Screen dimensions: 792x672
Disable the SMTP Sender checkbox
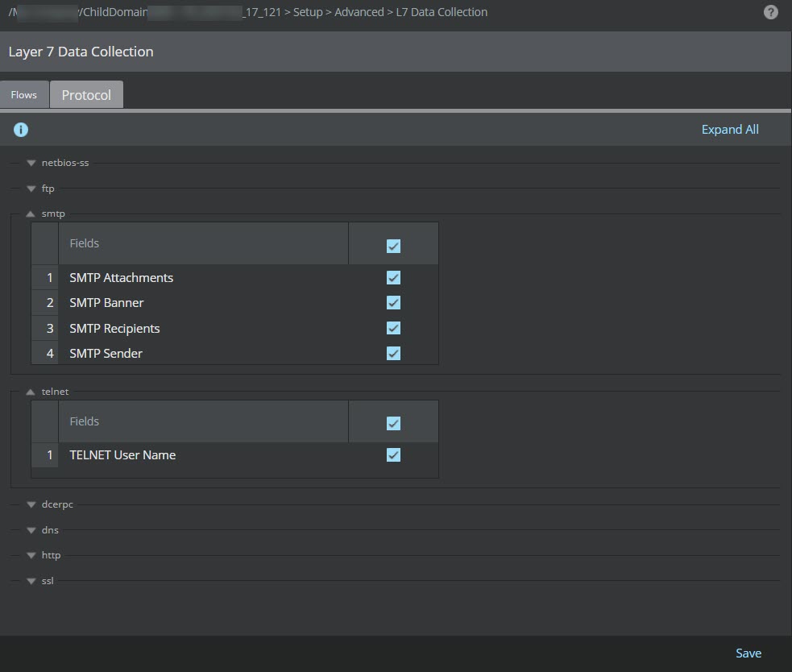coord(393,353)
